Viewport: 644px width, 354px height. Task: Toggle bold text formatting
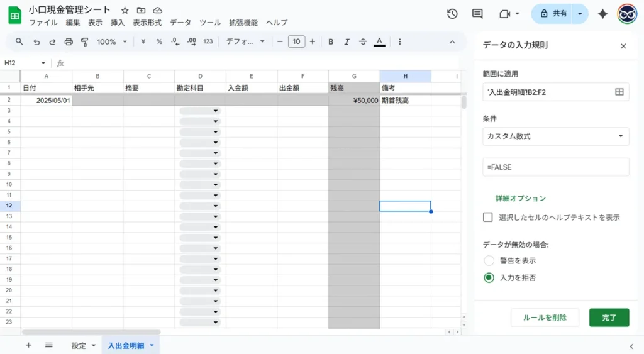pyautogui.click(x=330, y=41)
